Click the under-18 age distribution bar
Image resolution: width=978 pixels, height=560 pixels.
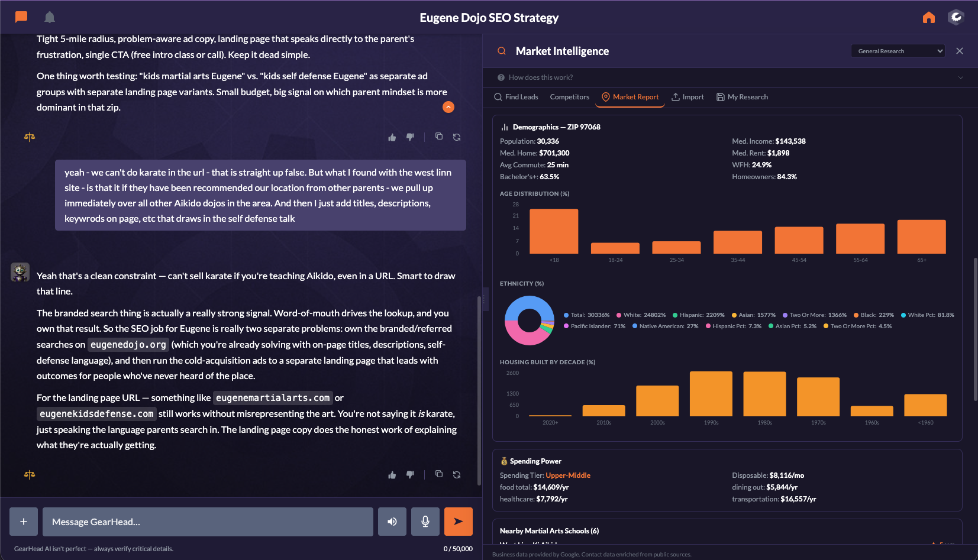[554, 231]
